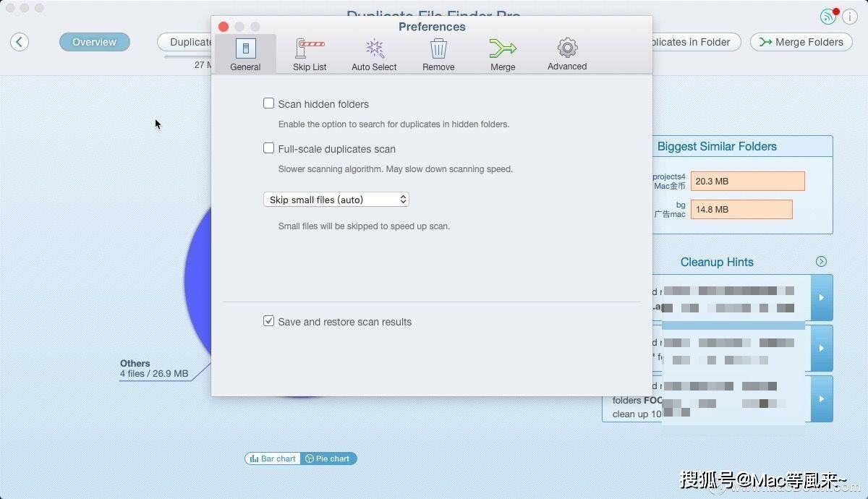The height and width of the screenshot is (499, 868).
Task: Open the Merge preferences tab
Action: tap(503, 54)
